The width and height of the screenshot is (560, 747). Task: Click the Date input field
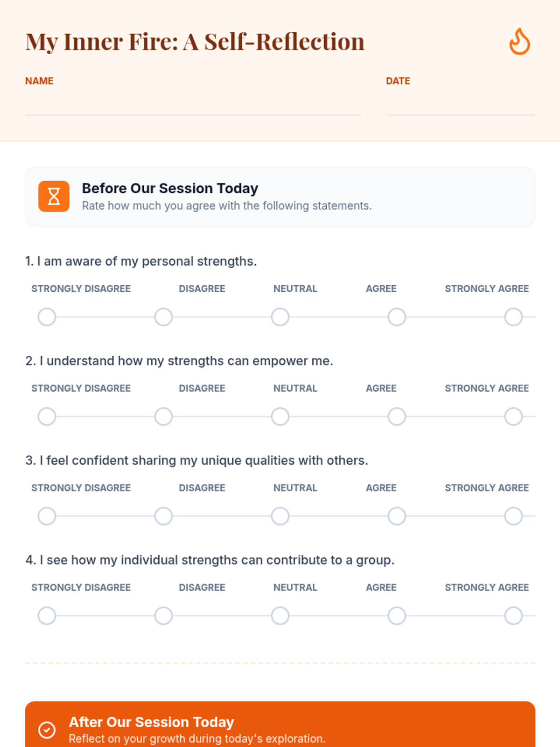(460, 105)
